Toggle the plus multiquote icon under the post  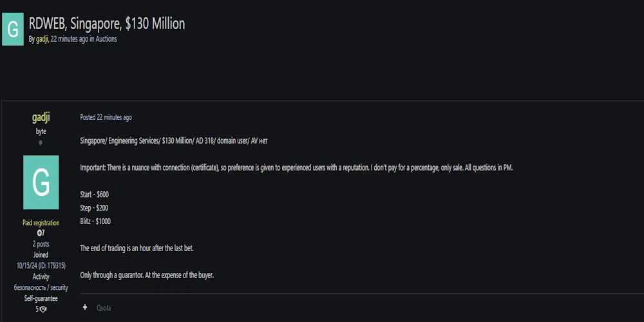85,308
